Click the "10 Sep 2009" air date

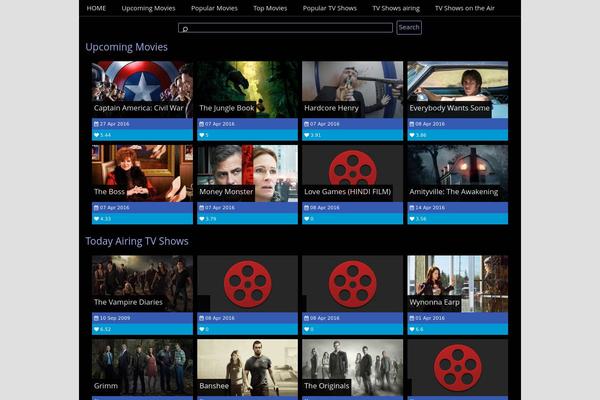(115, 318)
